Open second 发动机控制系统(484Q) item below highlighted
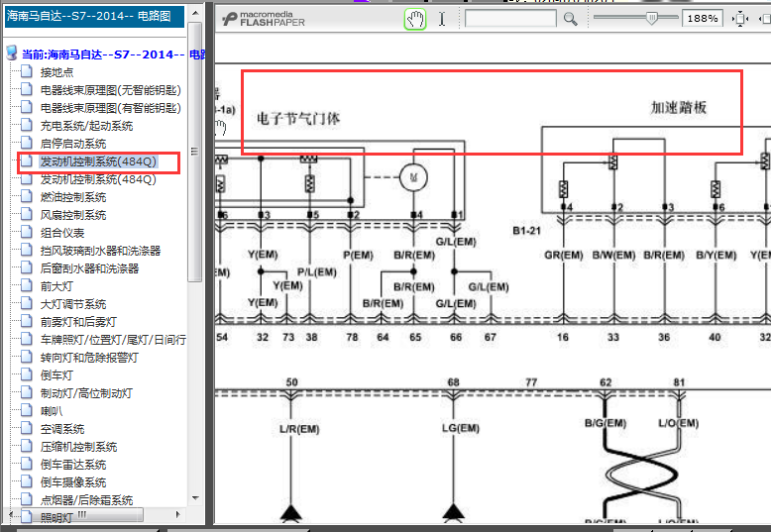Viewport: 771px width, 532px height. coord(98,179)
